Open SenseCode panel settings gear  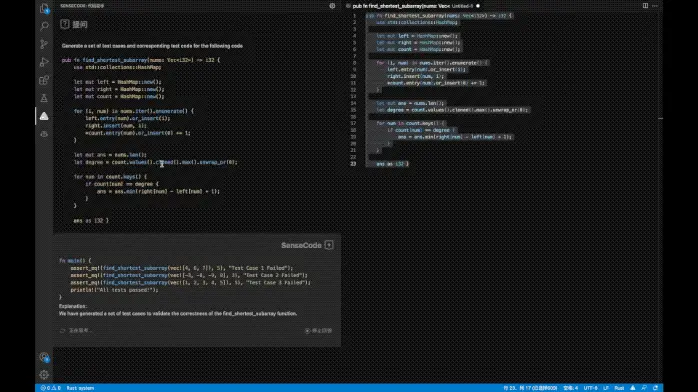pos(332,6)
